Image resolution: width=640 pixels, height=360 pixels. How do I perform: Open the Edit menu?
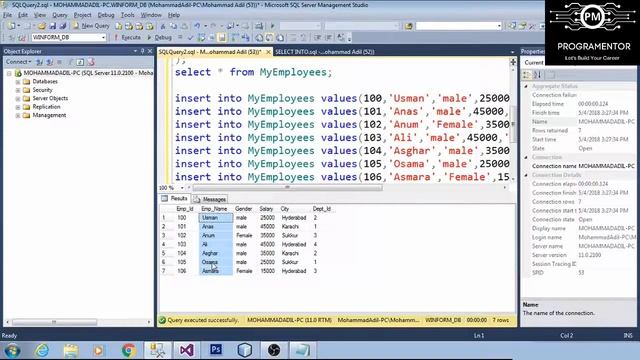[x=23, y=15]
